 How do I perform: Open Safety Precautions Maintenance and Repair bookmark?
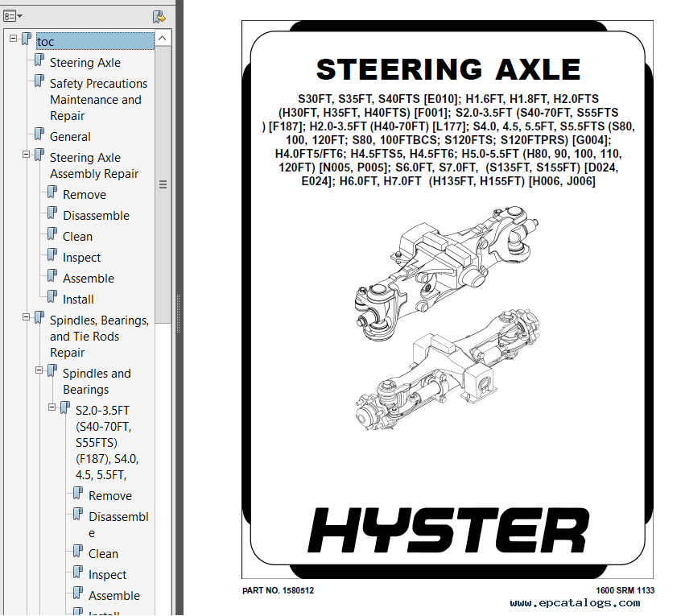pyautogui.click(x=98, y=100)
